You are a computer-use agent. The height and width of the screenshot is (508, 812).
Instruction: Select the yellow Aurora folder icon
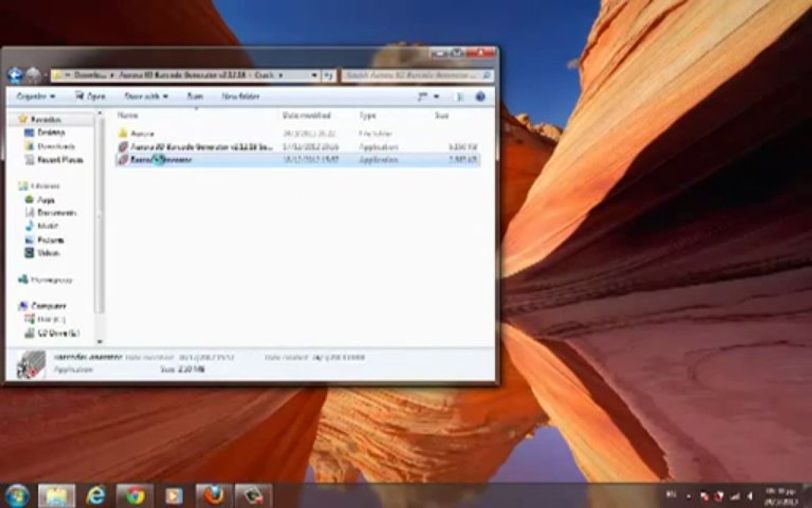(x=123, y=133)
